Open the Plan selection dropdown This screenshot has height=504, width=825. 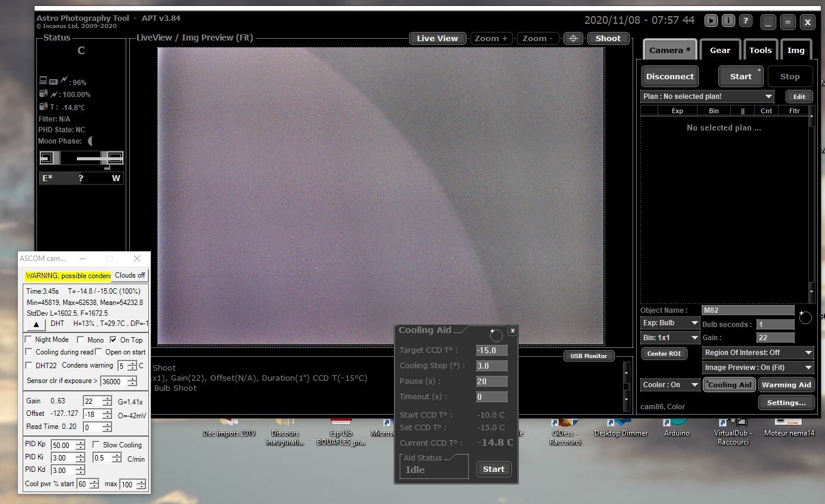pyautogui.click(x=708, y=97)
